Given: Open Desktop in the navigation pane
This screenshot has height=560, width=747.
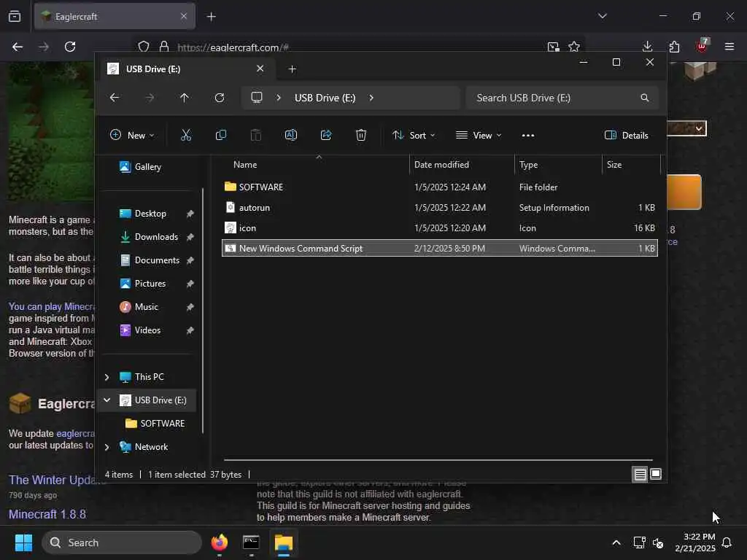Looking at the screenshot, I should click(x=143, y=214).
